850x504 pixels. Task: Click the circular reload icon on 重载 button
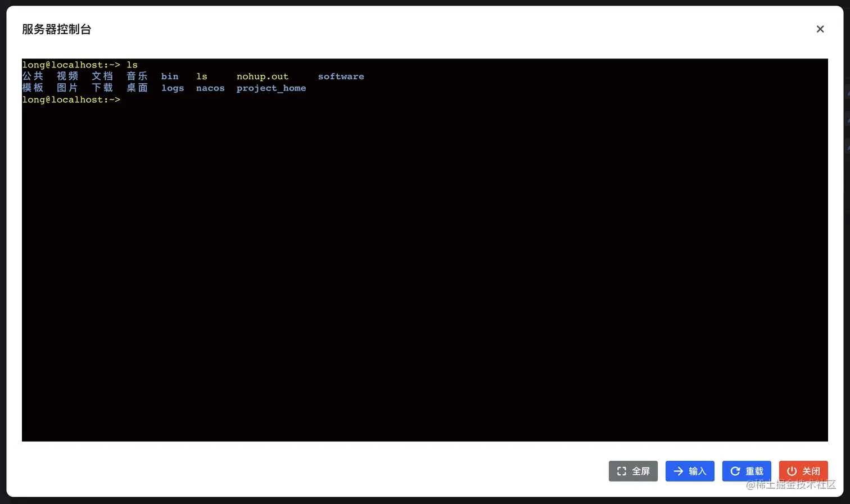point(735,471)
